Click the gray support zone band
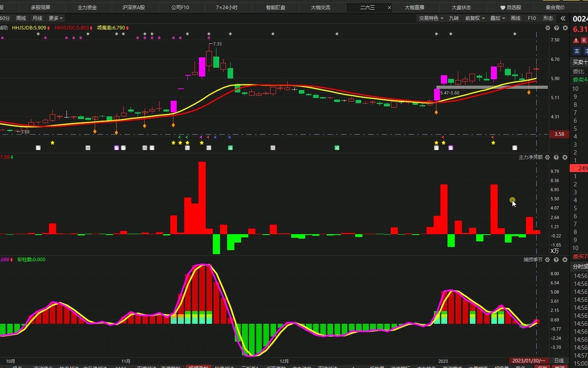Screen dimensions: 588x368 pyautogui.click(x=492, y=87)
